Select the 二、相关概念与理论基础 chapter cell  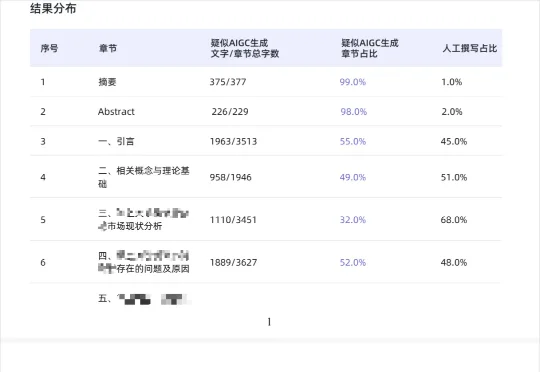click(144, 177)
